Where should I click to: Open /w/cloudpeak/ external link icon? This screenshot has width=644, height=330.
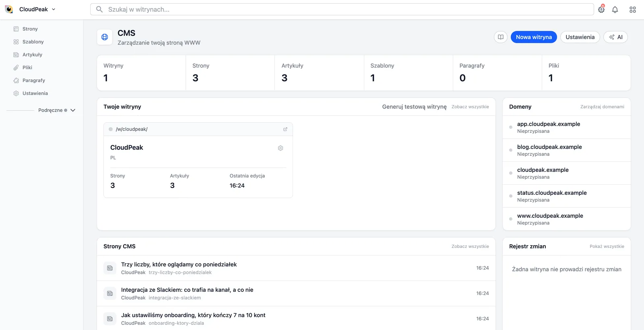[x=285, y=129]
